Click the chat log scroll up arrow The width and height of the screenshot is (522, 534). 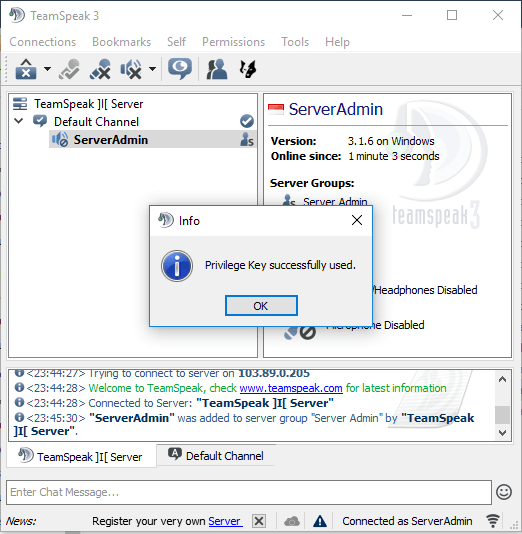coord(502,379)
